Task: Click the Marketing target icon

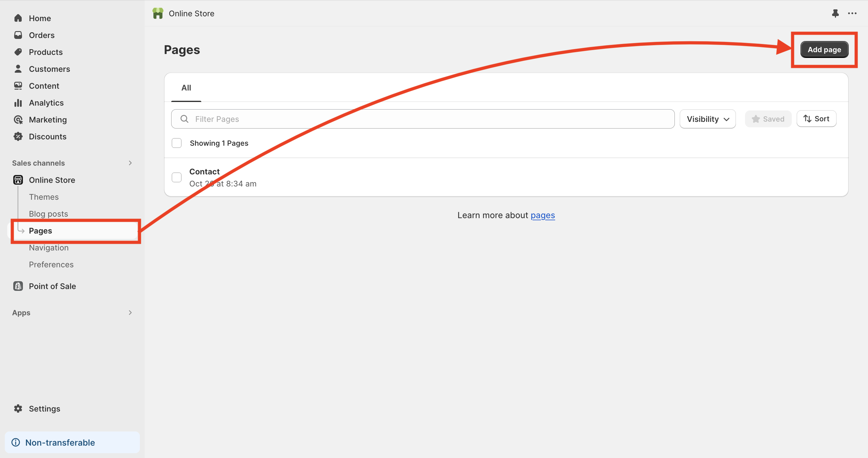Action: tap(18, 120)
